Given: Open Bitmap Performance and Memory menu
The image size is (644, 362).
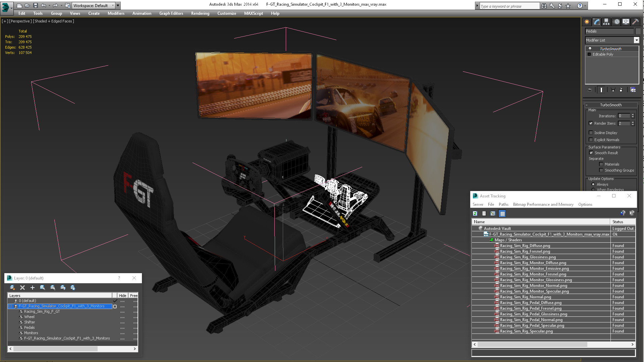Looking at the screenshot, I should pyautogui.click(x=543, y=204).
